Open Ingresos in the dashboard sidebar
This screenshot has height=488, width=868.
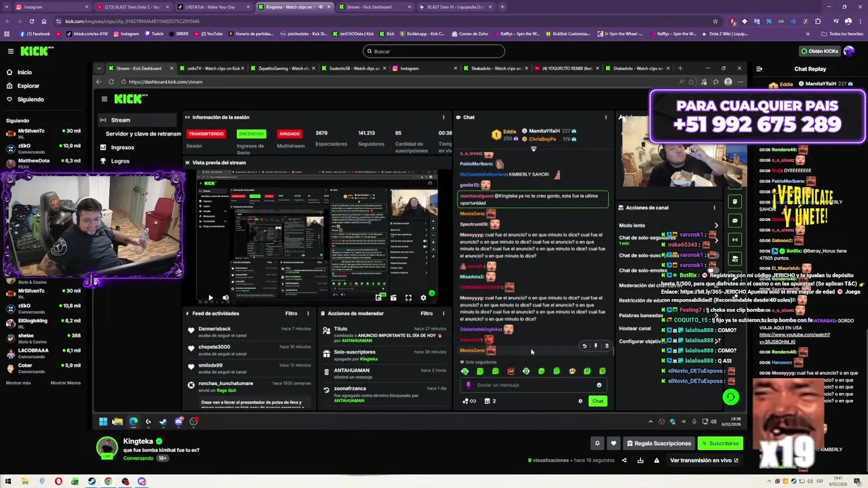pyautogui.click(x=118, y=147)
